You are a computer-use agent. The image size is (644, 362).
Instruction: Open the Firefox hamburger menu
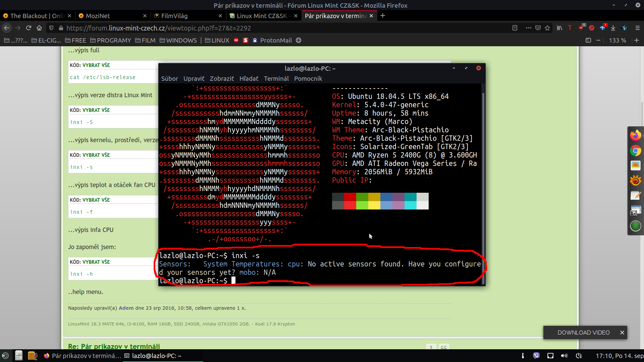[637, 28]
